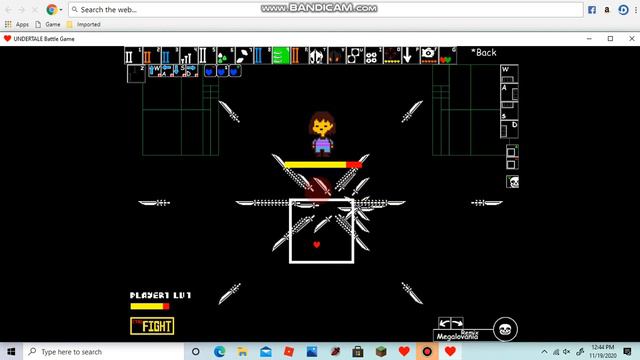
Task: Click the blue up arrow W icon
Action: tap(154, 71)
